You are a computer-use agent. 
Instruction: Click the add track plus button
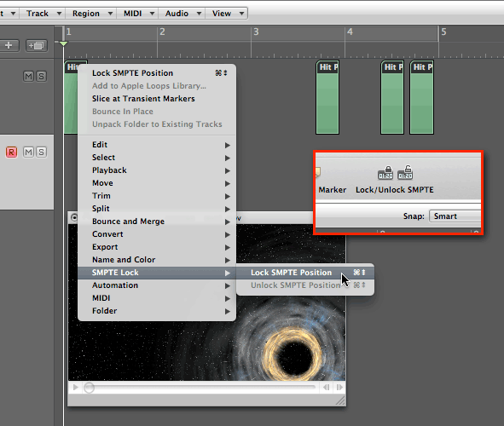[x=9, y=45]
